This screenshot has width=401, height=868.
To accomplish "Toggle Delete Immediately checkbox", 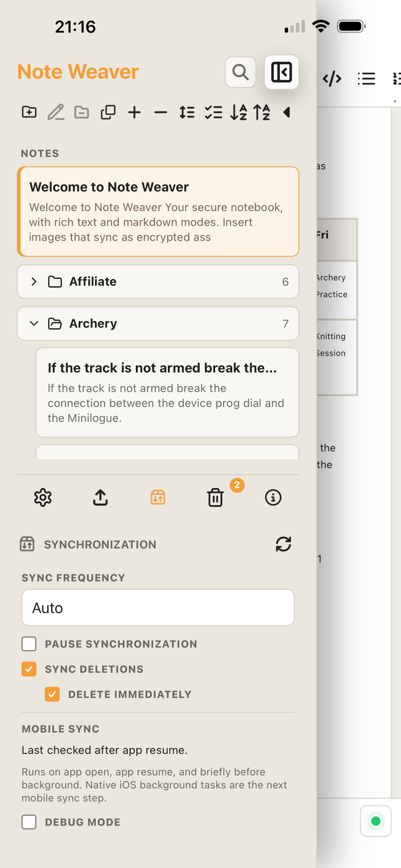I will coord(52,694).
